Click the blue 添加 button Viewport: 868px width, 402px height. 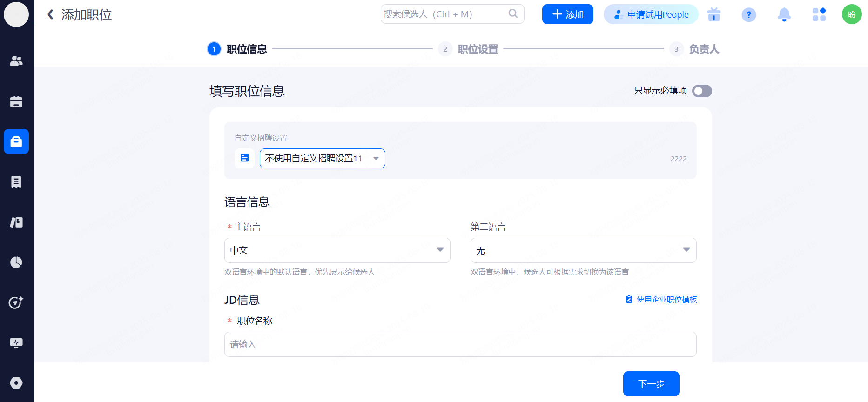[567, 14]
